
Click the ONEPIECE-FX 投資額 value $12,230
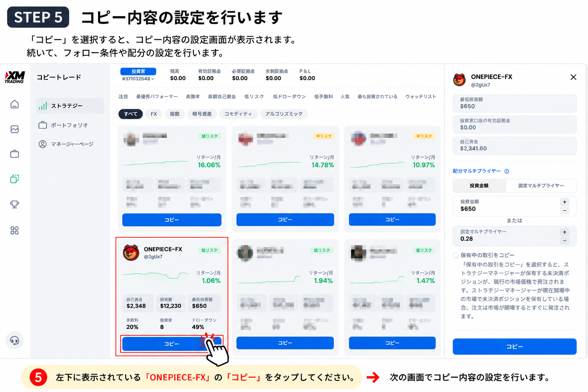point(171,306)
